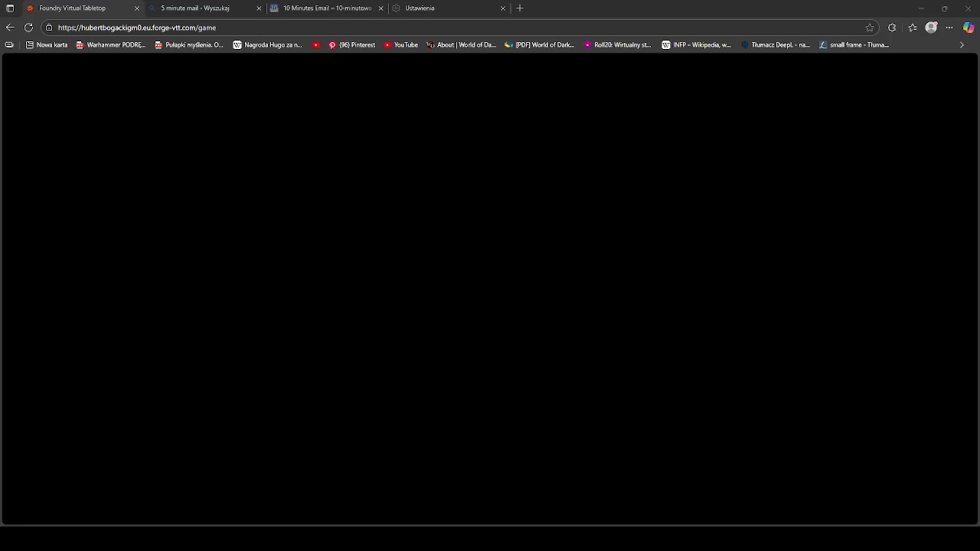The width and height of the screenshot is (980, 551).
Task: Close the 5 minute mail tab
Action: click(x=259, y=8)
